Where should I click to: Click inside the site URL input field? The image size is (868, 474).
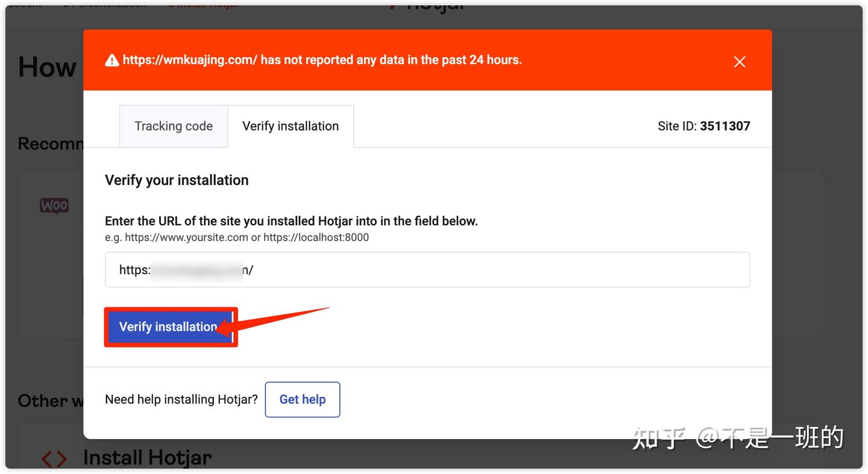click(427, 270)
